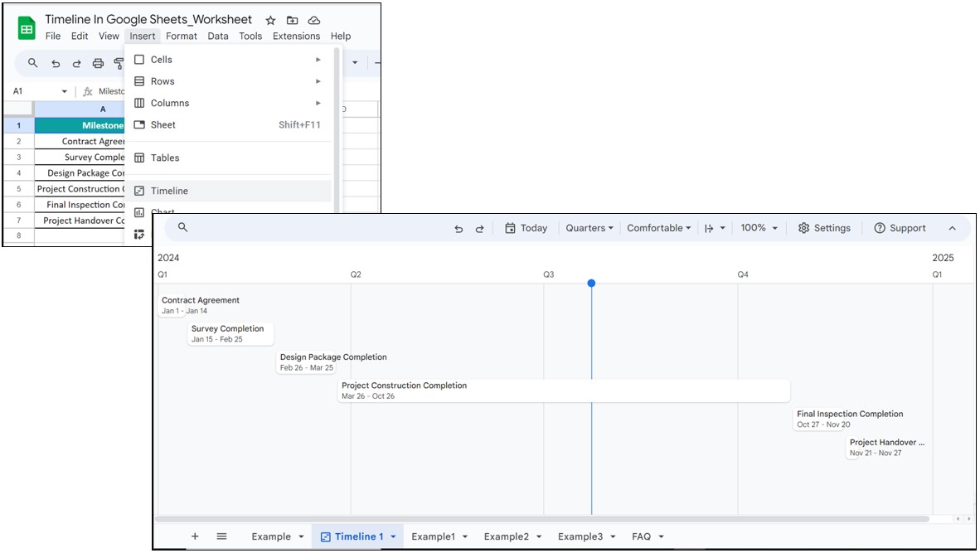Check the cloud save status icon
Viewport: 980px width, 553px height.
coord(313,21)
